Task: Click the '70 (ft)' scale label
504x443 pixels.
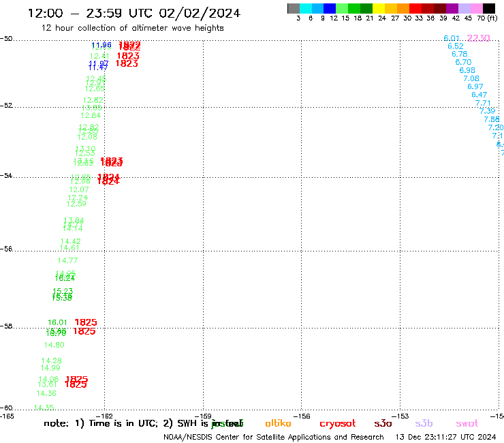Action: (487, 18)
